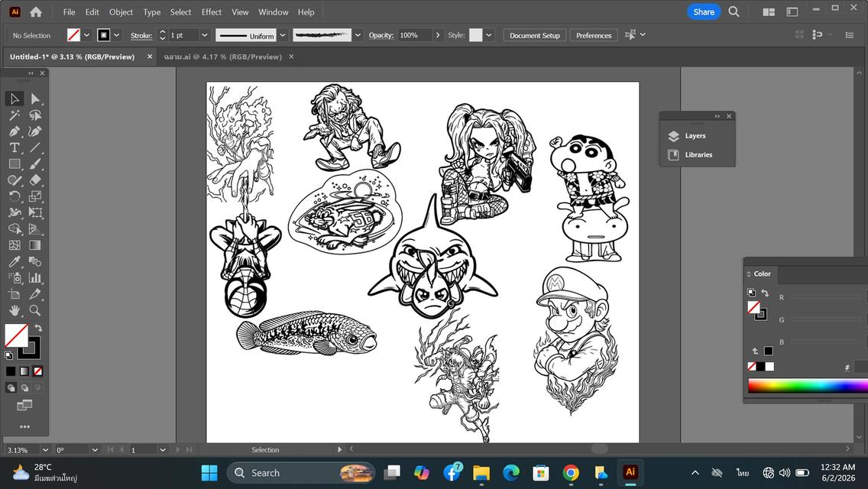Switch to the ฉลาม.ai document tab
Viewport: 868px width, 489px height.
(222, 57)
